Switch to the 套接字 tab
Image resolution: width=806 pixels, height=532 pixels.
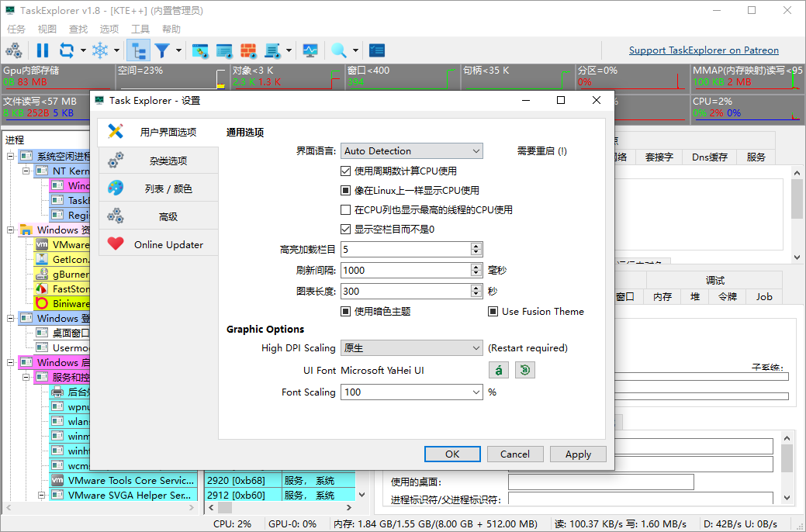pos(659,157)
